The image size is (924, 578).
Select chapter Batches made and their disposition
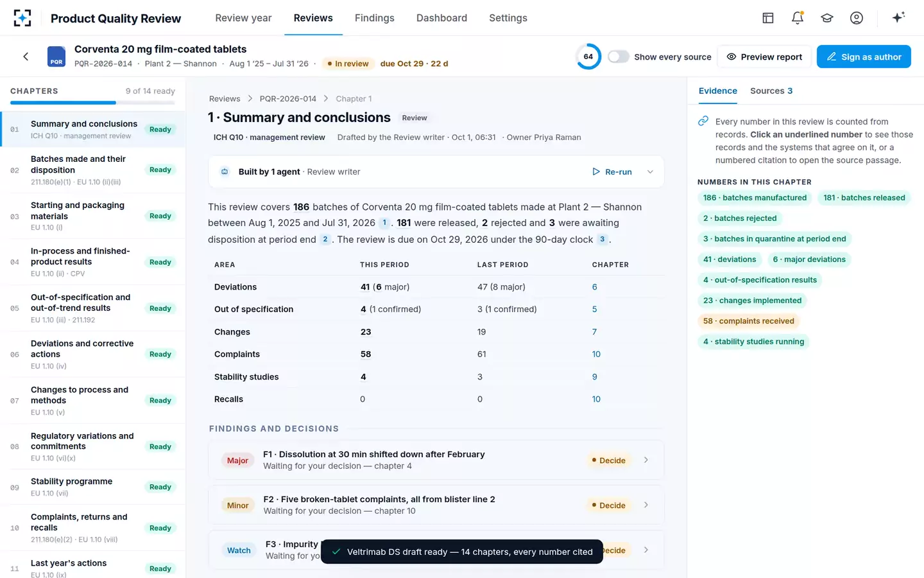tap(92, 170)
